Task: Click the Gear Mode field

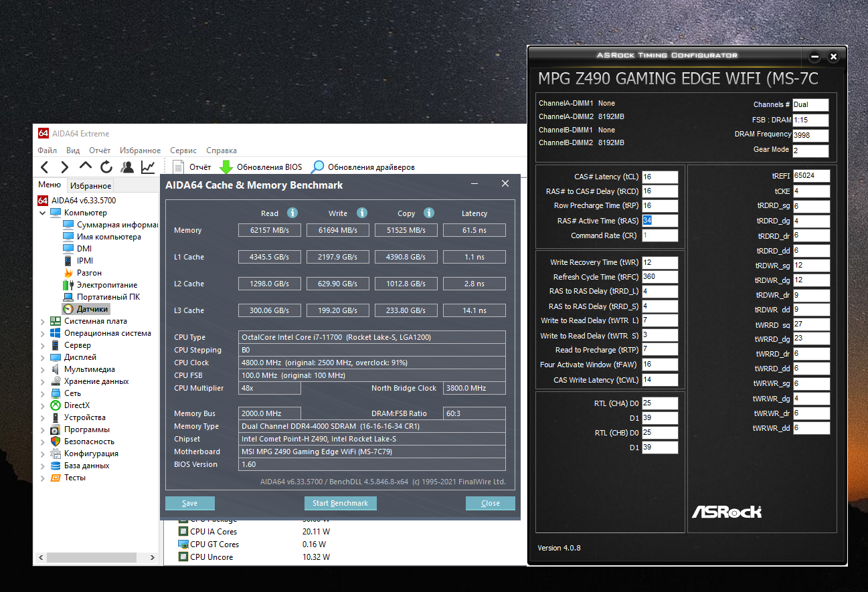Action: click(811, 151)
